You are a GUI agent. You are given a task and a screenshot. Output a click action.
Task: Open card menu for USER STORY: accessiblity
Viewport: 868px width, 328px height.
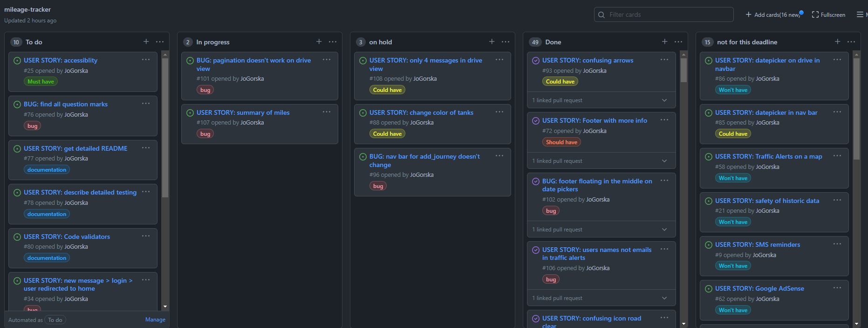pos(146,60)
